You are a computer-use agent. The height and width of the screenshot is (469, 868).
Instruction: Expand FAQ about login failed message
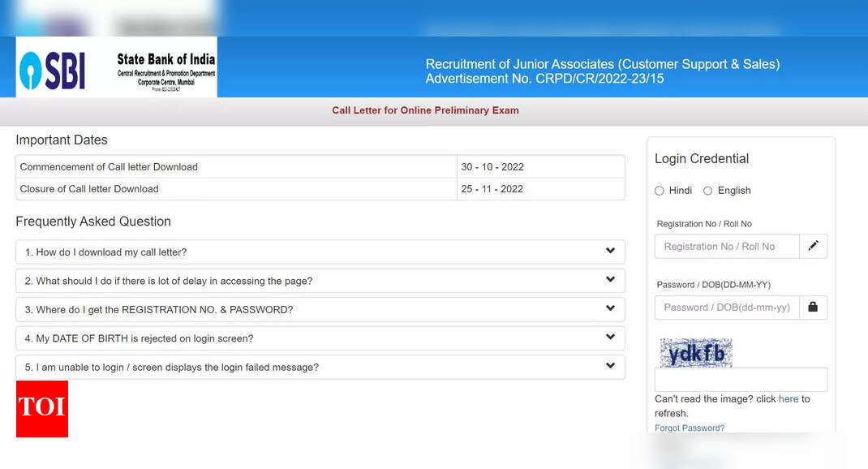click(320, 367)
